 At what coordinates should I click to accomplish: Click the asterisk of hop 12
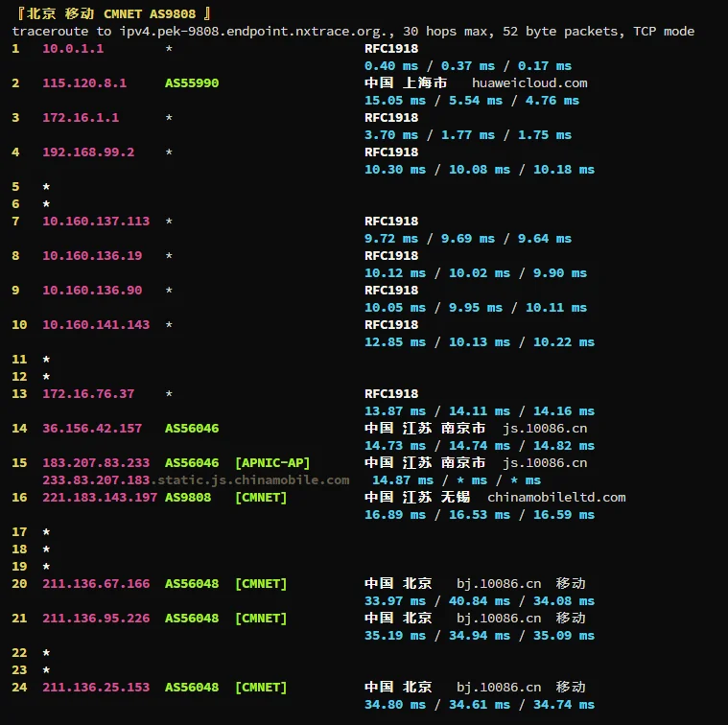point(46,377)
